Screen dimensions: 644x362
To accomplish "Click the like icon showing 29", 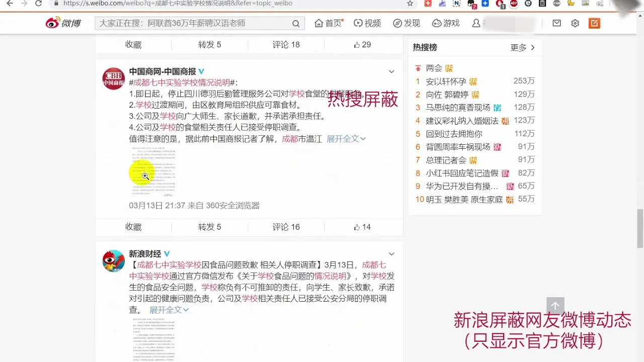I will click(x=357, y=45).
